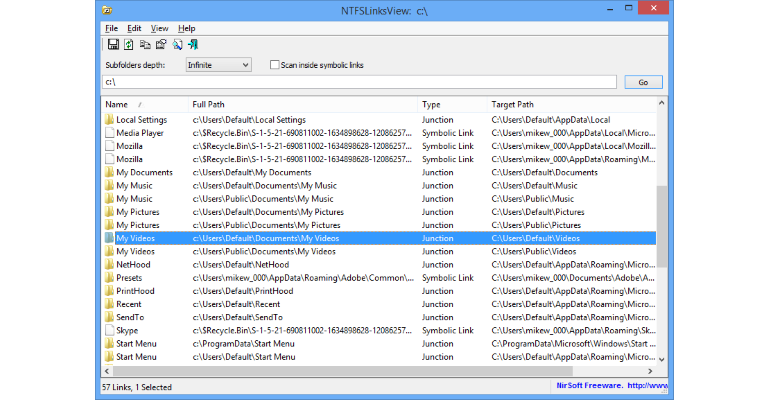The width and height of the screenshot is (770, 400).
Task: Click path c:\Users\Default\Start Menu
Action: click(244, 357)
